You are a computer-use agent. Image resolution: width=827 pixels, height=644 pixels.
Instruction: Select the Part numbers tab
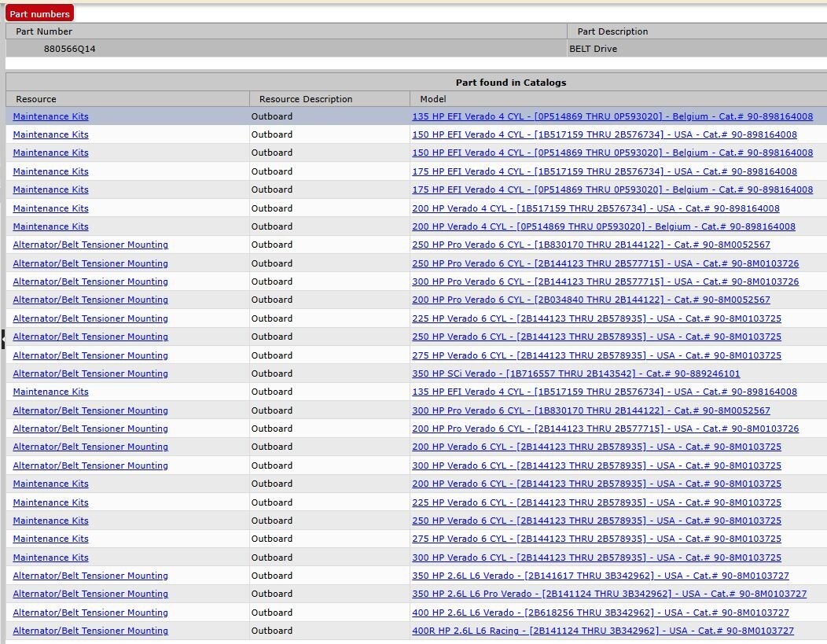tap(39, 13)
